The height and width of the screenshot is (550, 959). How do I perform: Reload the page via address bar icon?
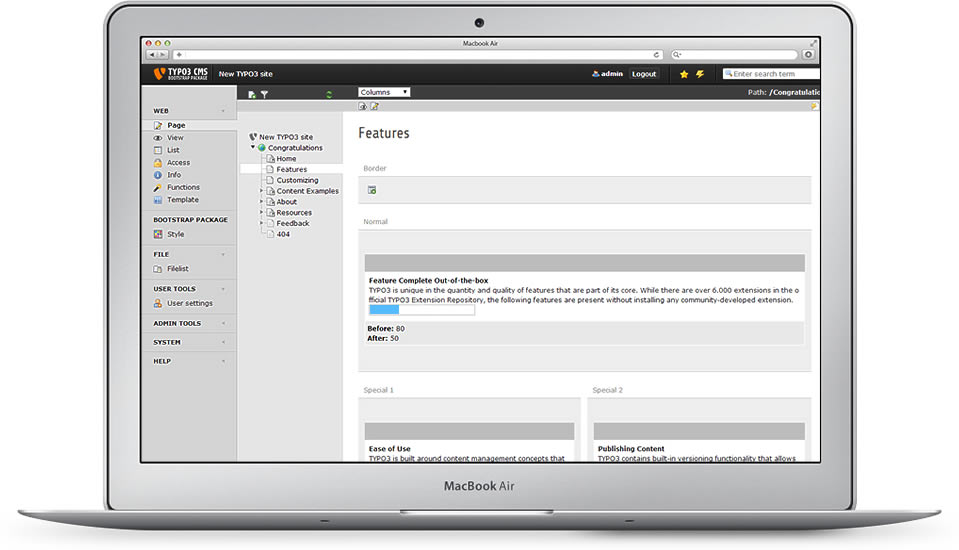tap(656, 54)
